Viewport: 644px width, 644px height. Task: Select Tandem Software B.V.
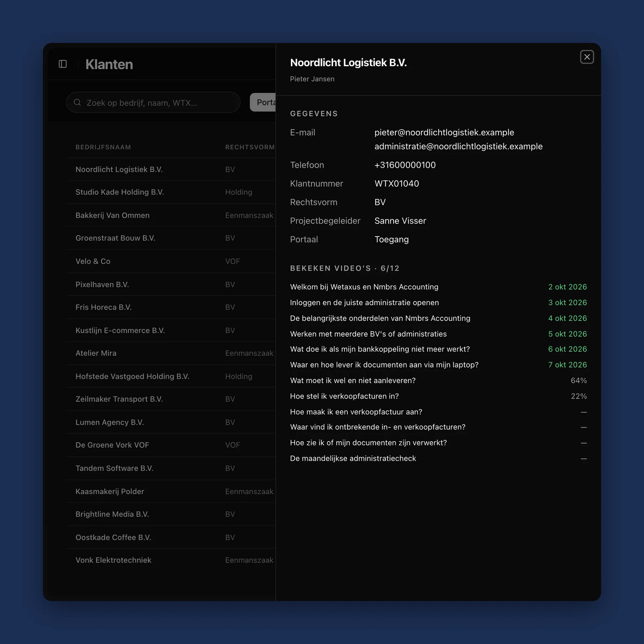pyautogui.click(x=171, y=468)
